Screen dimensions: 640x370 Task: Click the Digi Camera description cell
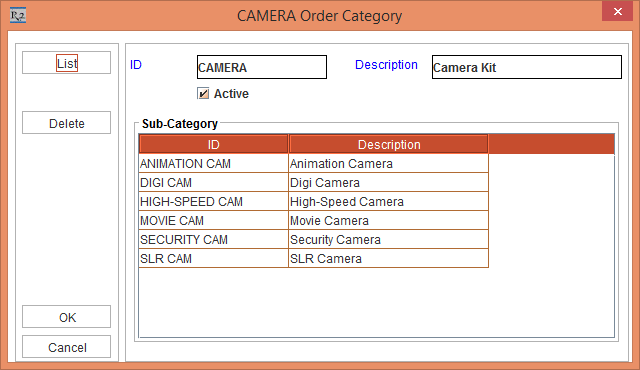(x=389, y=182)
